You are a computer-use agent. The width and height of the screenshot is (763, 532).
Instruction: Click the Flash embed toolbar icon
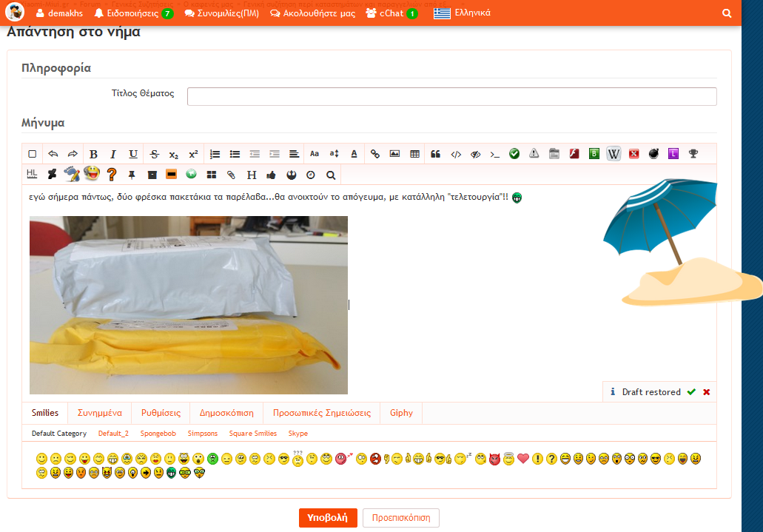pyautogui.click(x=574, y=154)
